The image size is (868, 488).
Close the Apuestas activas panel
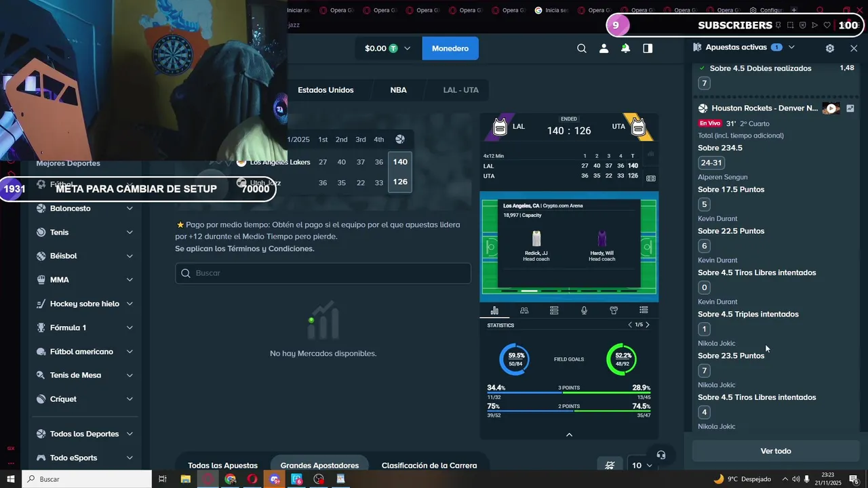(x=854, y=48)
